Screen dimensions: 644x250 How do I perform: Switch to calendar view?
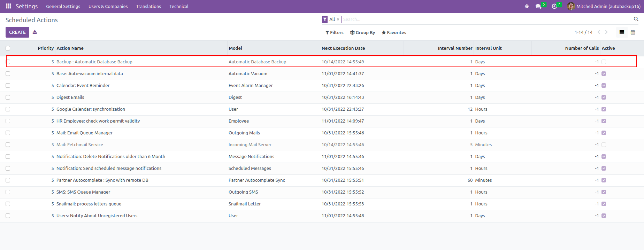click(x=633, y=32)
